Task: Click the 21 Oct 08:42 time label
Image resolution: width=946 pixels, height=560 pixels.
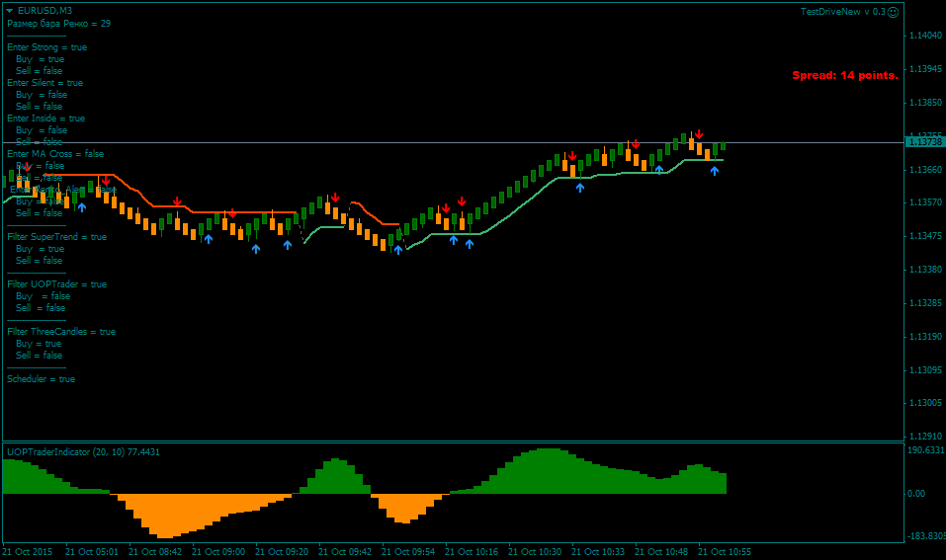Action: pyautogui.click(x=155, y=551)
